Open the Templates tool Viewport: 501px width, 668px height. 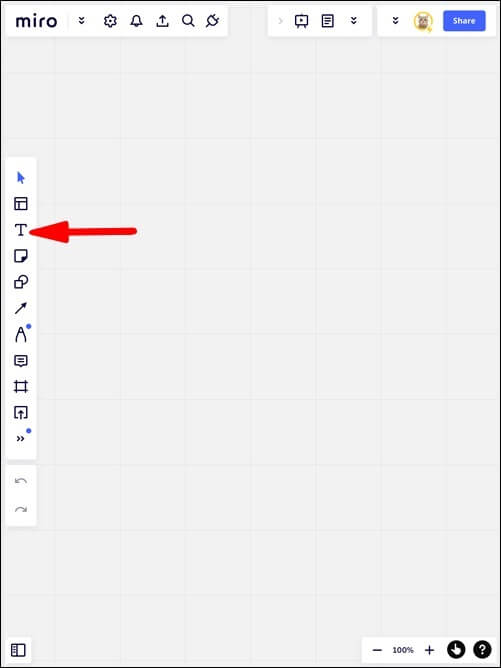click(20, 204)
